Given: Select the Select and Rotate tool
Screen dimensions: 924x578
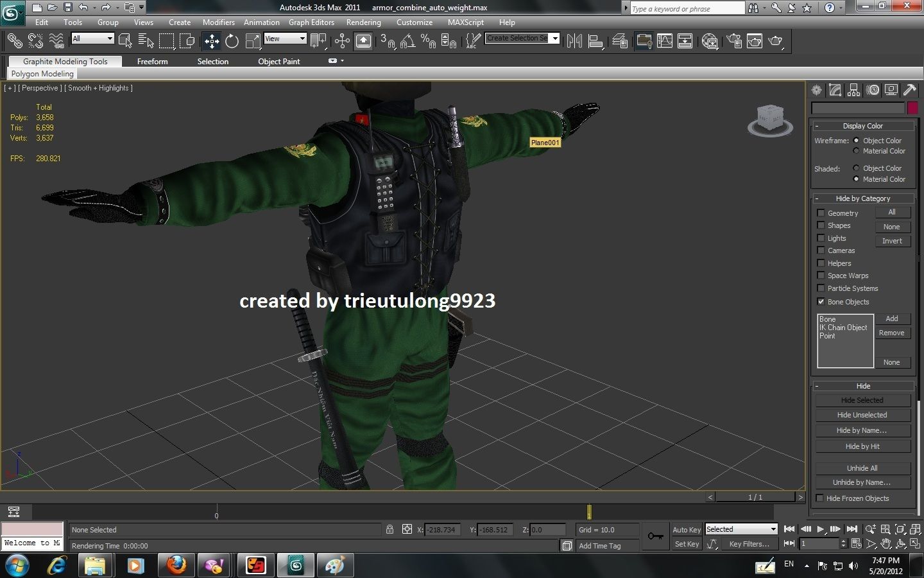Looking at the screenshot, I should click(232, 41).
